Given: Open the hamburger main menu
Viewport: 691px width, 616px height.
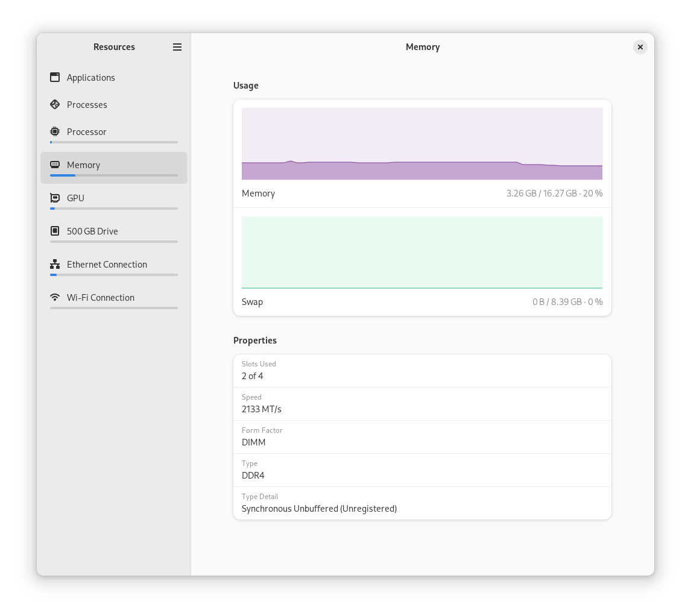Looking at the screenshot, I should [177, 47].
